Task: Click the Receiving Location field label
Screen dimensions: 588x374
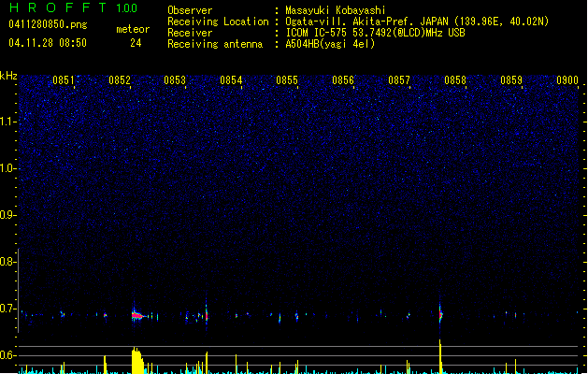Action: [218, 22]
